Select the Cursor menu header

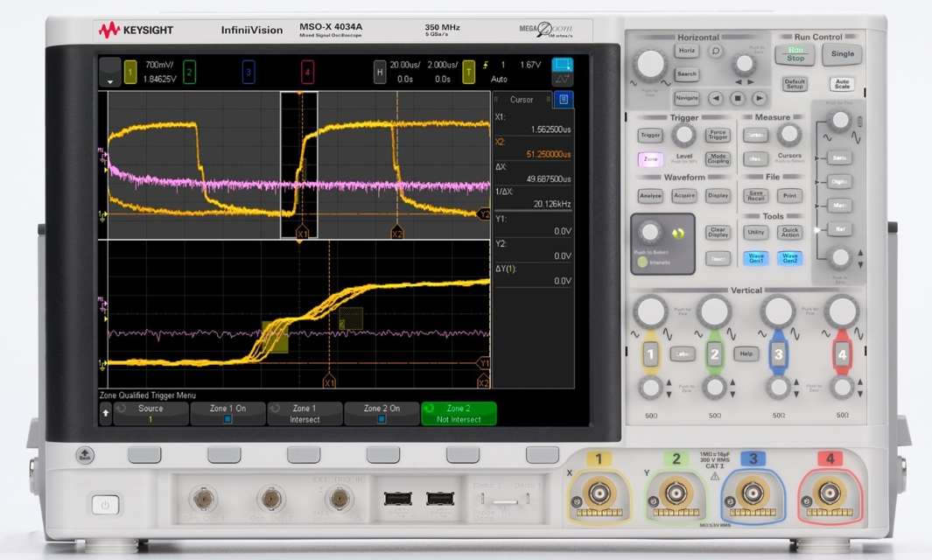(522, 99)
